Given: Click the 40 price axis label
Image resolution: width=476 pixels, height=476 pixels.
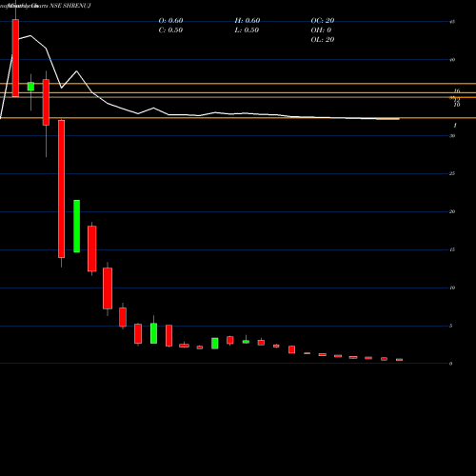Looking at the screenshot, I should click(x=452, y=60).
